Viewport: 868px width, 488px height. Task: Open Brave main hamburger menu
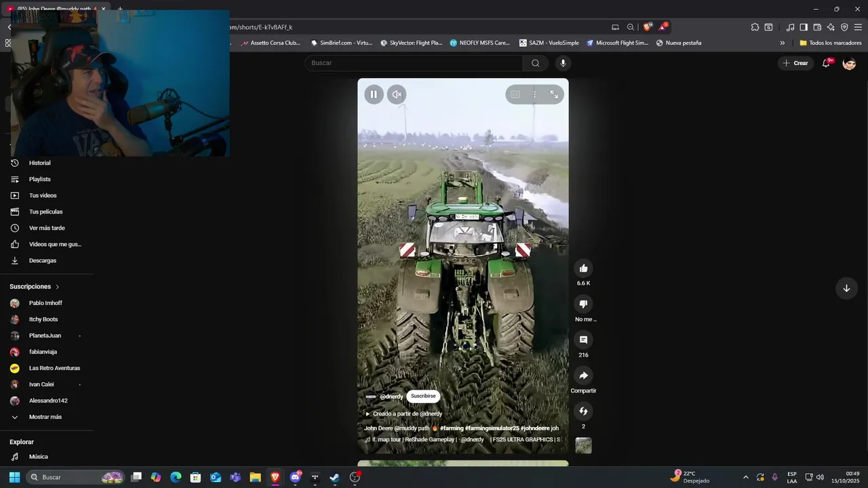pos(858,27)
